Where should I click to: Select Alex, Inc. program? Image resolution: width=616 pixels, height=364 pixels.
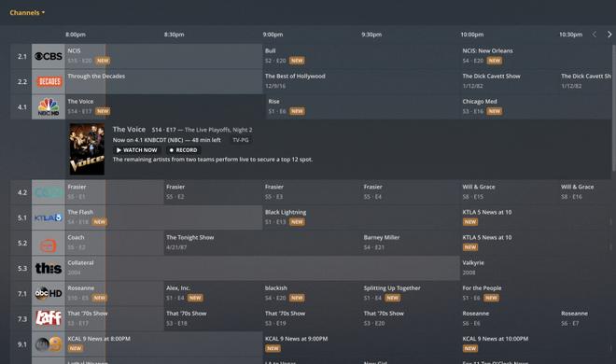213,294
